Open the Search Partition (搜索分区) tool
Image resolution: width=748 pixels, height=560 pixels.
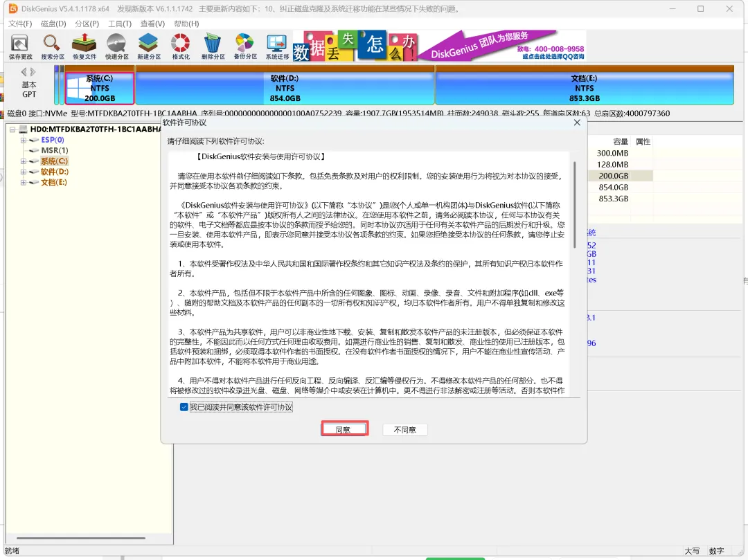(52, 46)
